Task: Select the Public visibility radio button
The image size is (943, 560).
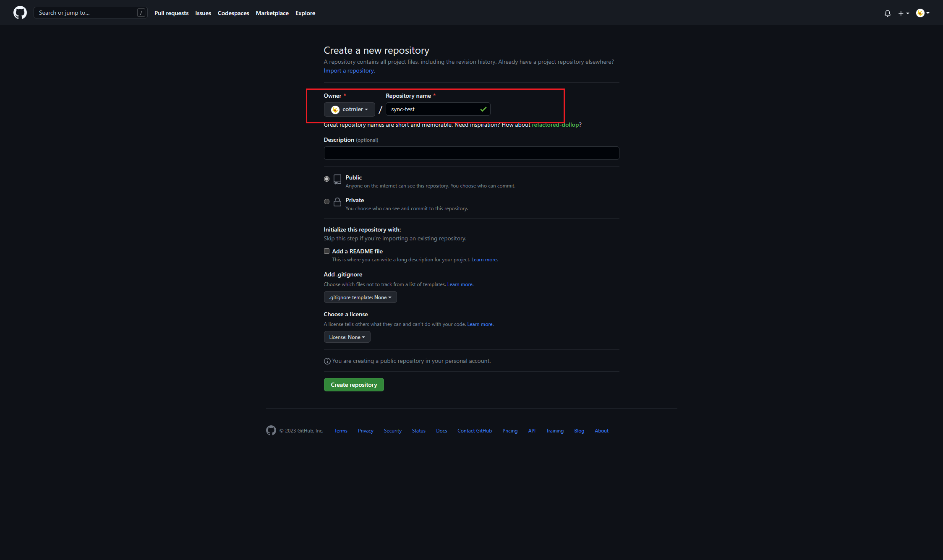Action: point(327,179)
